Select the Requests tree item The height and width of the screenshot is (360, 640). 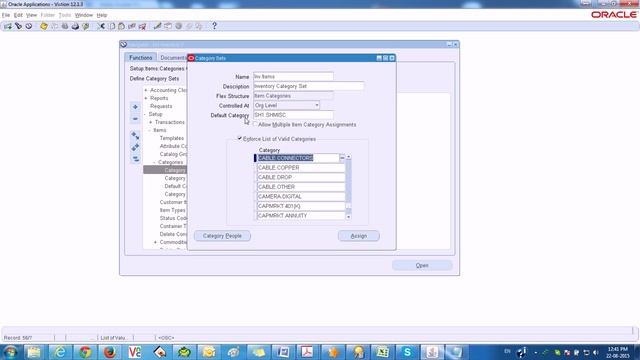(x=161, y=106)
